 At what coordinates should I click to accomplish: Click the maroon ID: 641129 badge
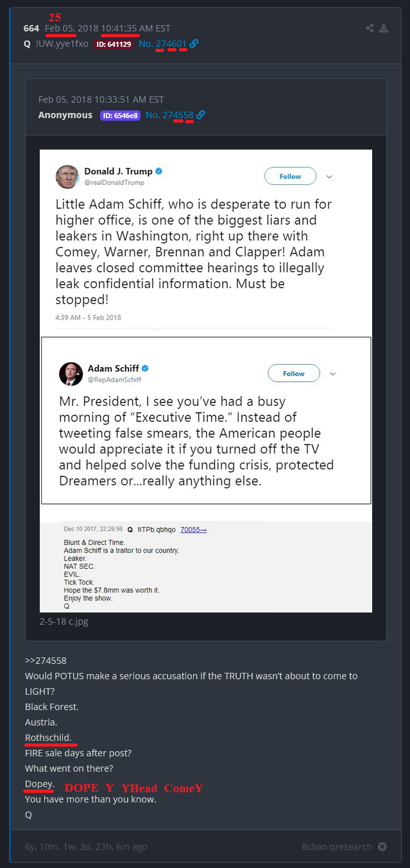click(x=113, y=44)
